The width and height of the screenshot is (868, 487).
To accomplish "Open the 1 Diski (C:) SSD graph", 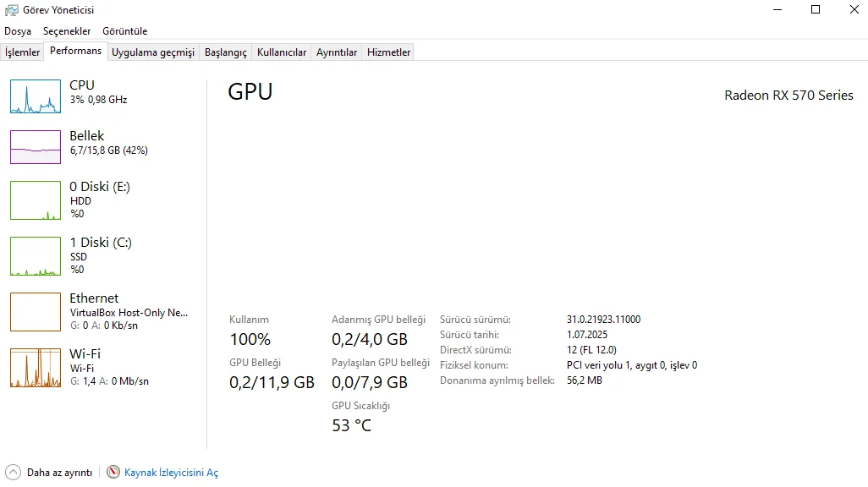I will pos(36,256).
